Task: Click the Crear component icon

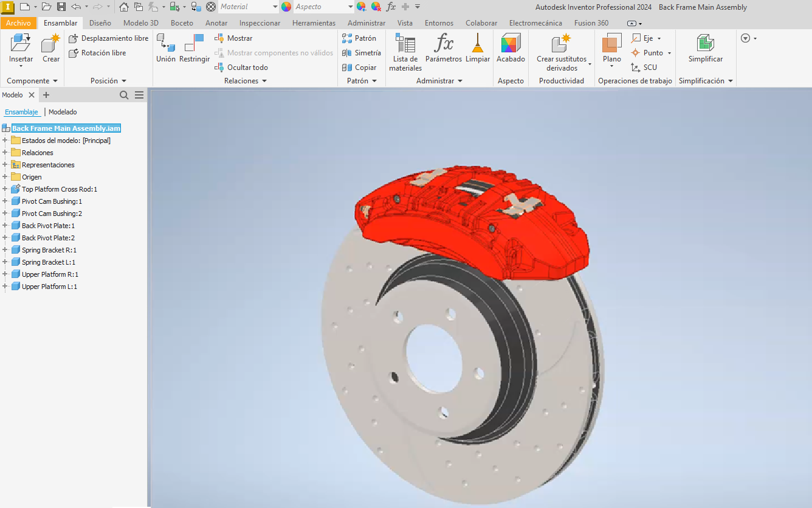Action: pyautogui.click(x=51, y=43)
